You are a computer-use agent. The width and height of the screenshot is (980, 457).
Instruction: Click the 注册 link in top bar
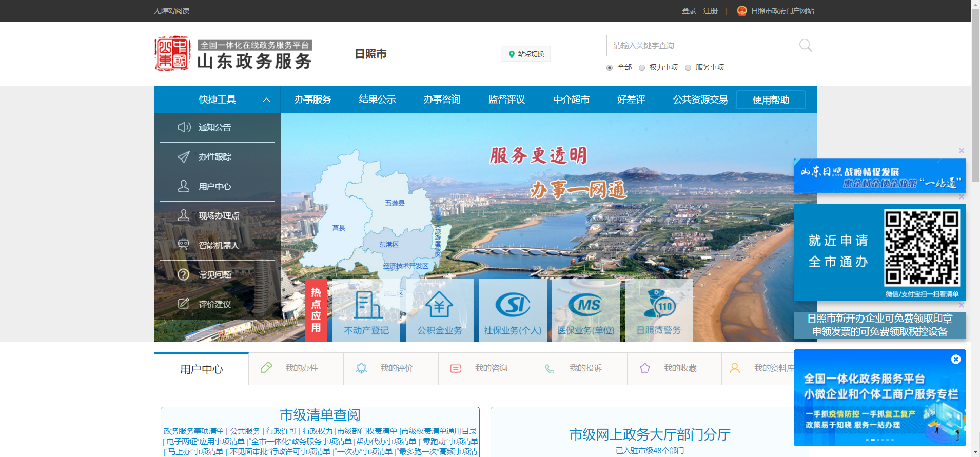pyautogui.click(x=710, y=11)
